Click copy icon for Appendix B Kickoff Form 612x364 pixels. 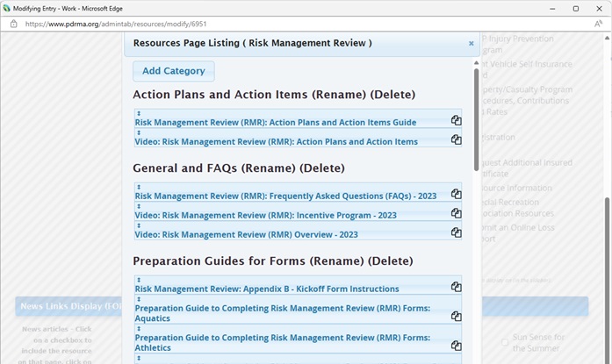(456, 287)
